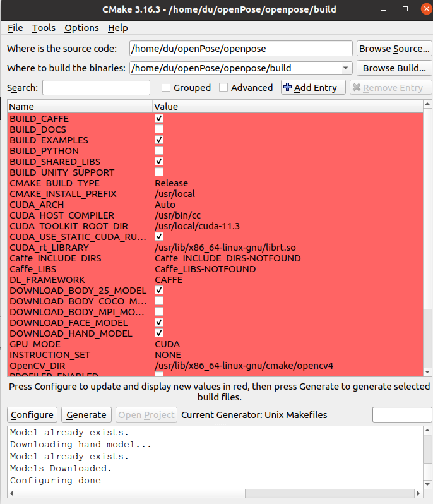Select Caffe_INCLUDE_DIRS-NOTFOUND value
The height and width of the screenshot is (504, 433).
point(228,258)
